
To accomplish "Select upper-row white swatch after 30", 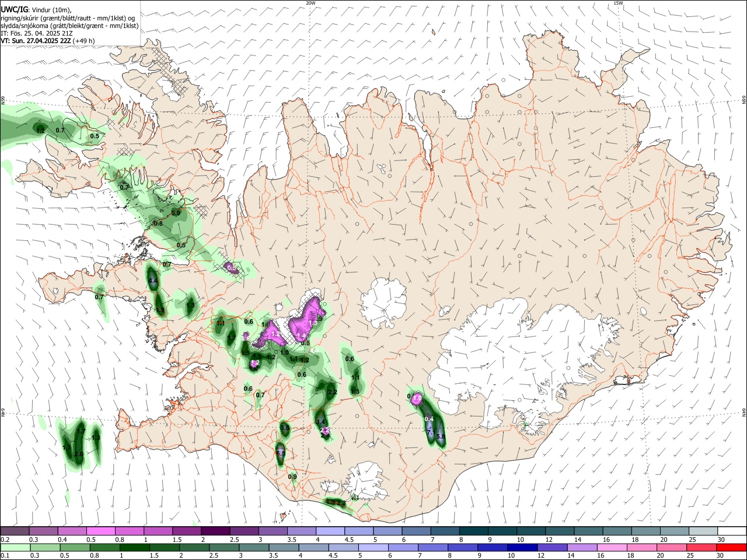I will [732, 531].
